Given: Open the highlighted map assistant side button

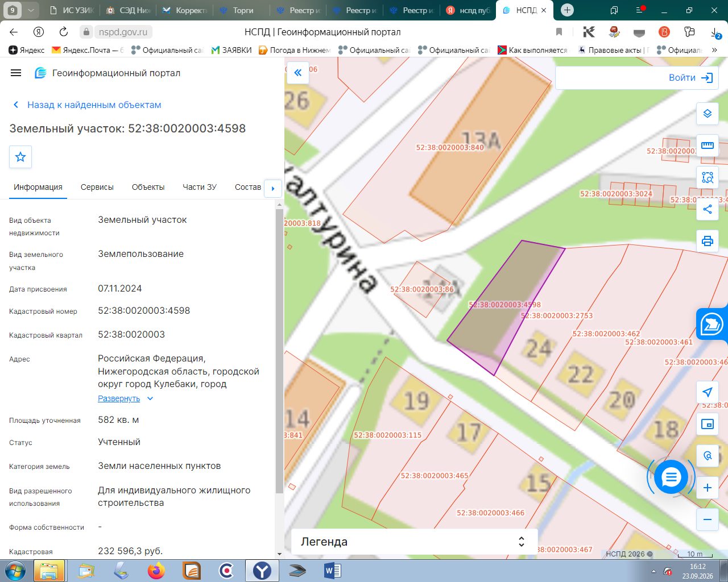Looking at the screenshot, I should pyautogui.click(x=712, y=325).
